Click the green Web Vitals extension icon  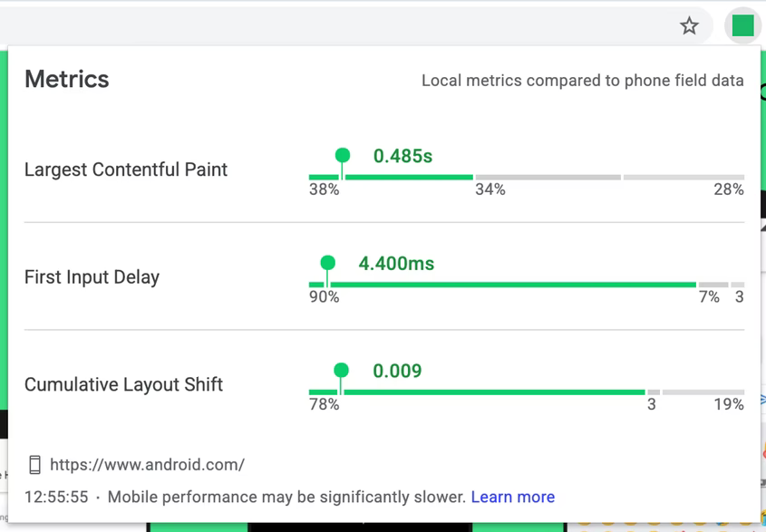pyautogui.click(x=742, y=25)
